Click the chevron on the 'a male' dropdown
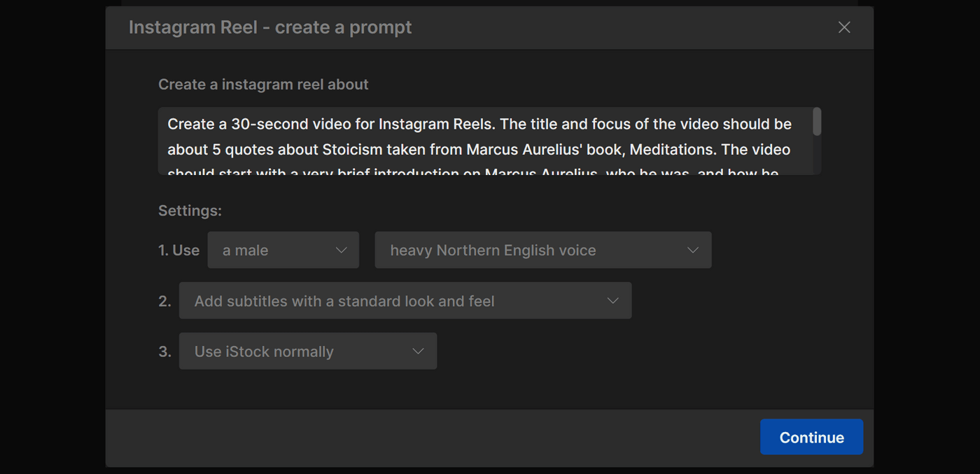980x474 pixels. 341,250
